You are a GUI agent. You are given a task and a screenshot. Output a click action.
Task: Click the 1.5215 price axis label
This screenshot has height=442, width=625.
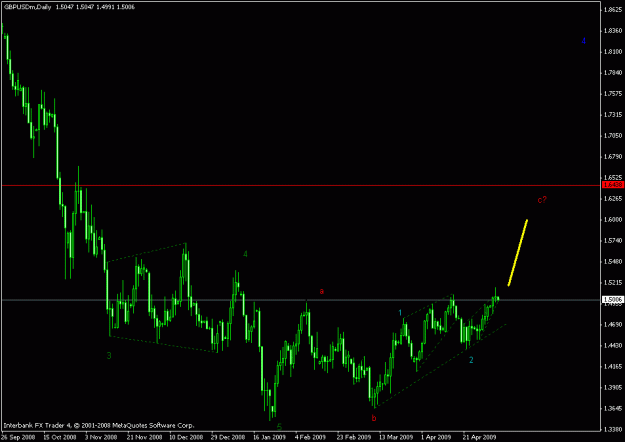point(613,283)
